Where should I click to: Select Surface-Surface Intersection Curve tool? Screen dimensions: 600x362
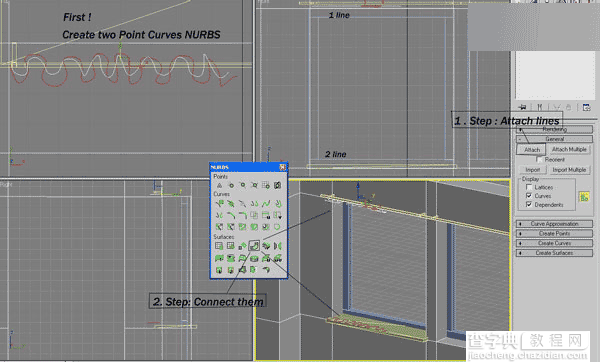coord(254,215)
